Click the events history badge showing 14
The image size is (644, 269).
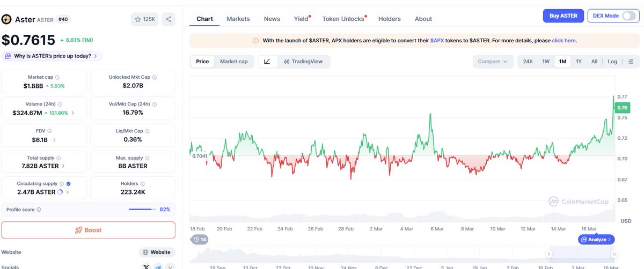tap(199, 240)
